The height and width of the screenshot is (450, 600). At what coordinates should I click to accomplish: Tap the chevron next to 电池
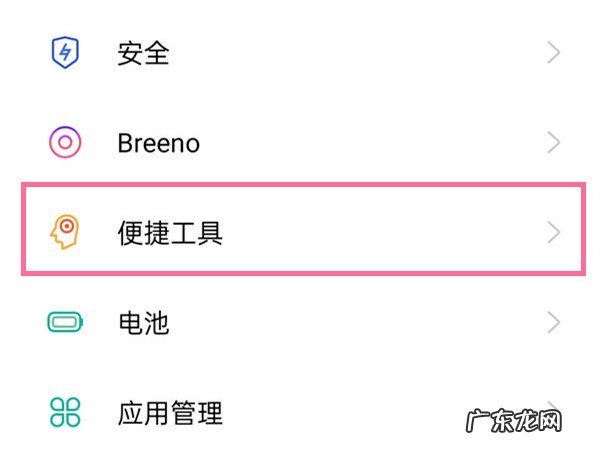(554, 322)
